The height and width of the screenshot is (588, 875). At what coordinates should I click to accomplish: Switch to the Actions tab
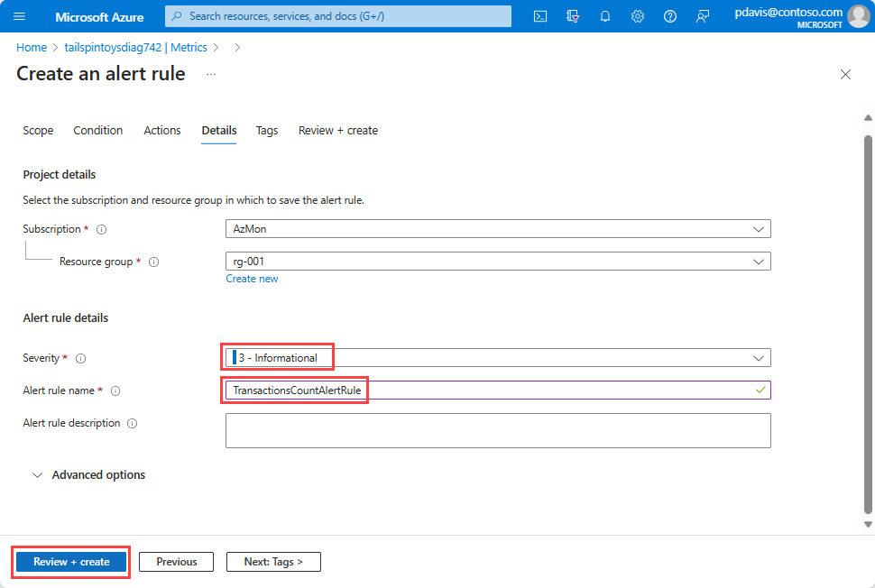coord(162,131)
